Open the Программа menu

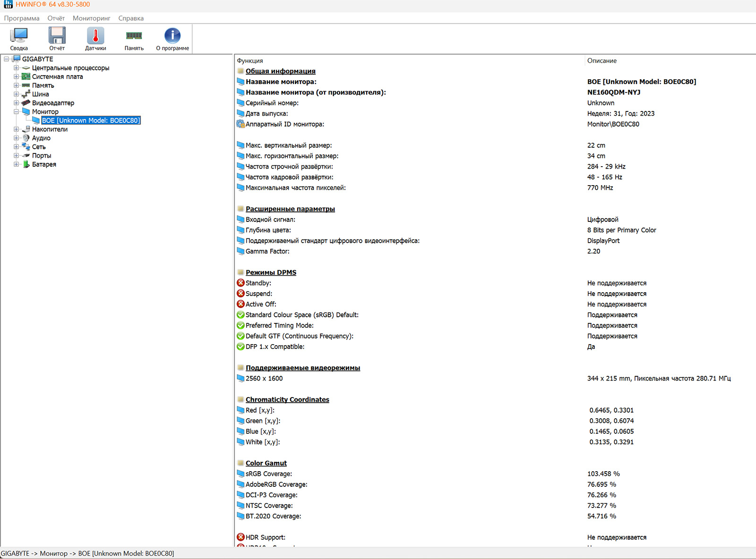coord(22,18)
